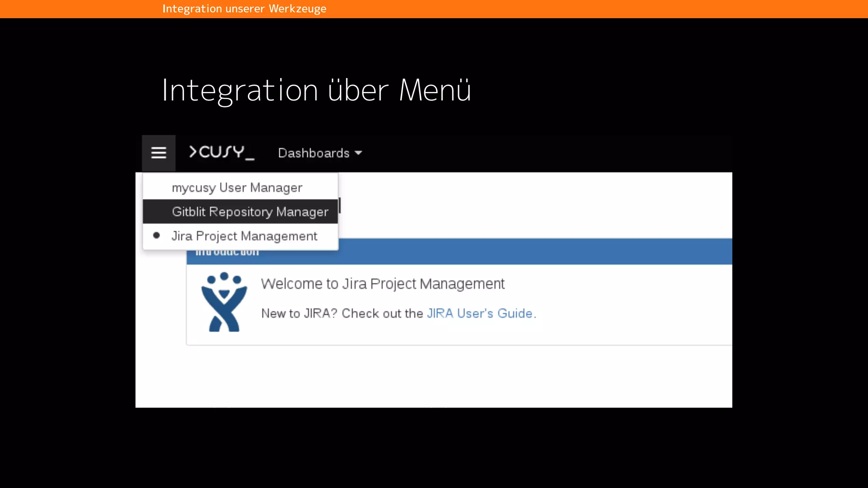868x488 pixels.
Task: Click the slide title Integration über Menü
Action: [317, 90]
